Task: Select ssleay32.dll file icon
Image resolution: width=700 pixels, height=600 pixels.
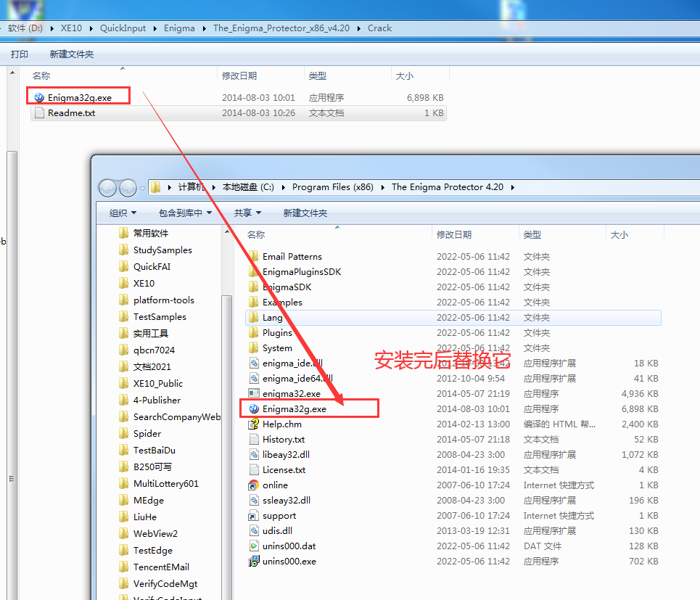Action: 254,500
